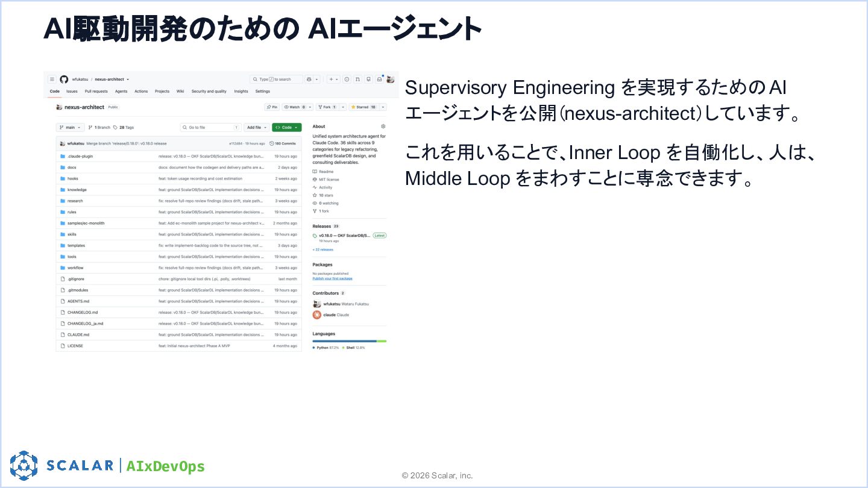Viewport: 868px width, 488px height.
Task: Click the hooks folder icon
Action: click(x=62, y=178)
